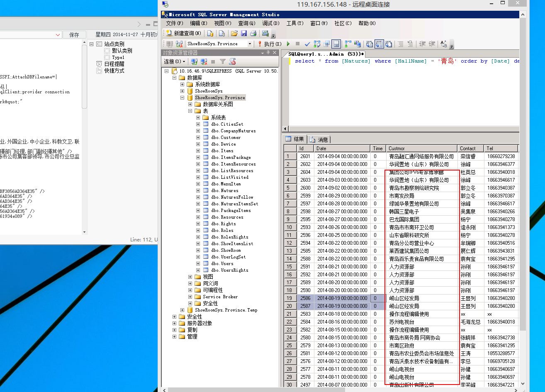Switch to the Messages (消息) tab

point(319,139)
